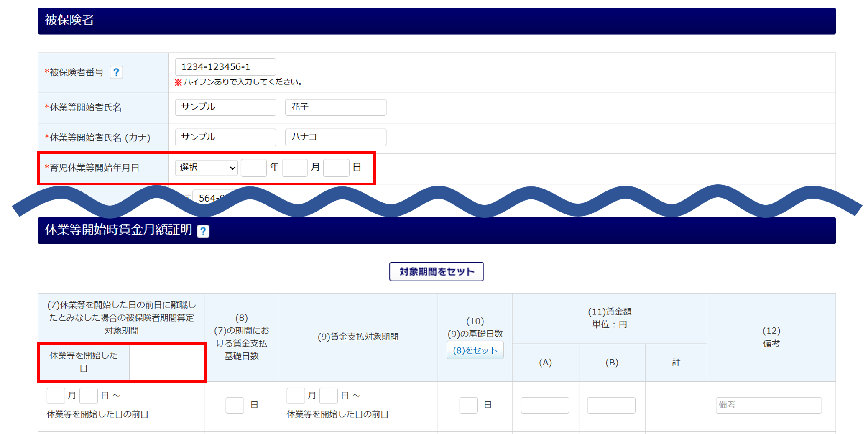This screenshot has width=868, height=434.
Task: Open the era 選択 dropdown
Action: pyautogui.click(x=206, y=168)
